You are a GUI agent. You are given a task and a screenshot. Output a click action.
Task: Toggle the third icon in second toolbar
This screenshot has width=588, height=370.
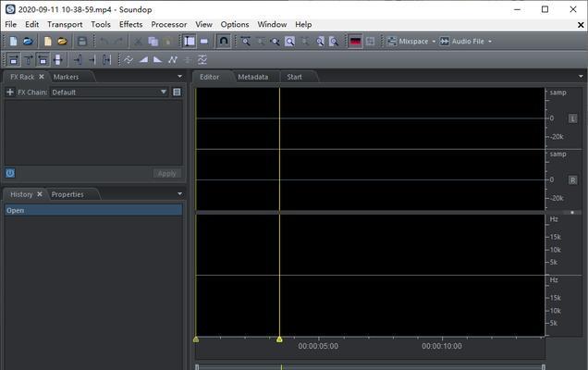click(43, 60)
